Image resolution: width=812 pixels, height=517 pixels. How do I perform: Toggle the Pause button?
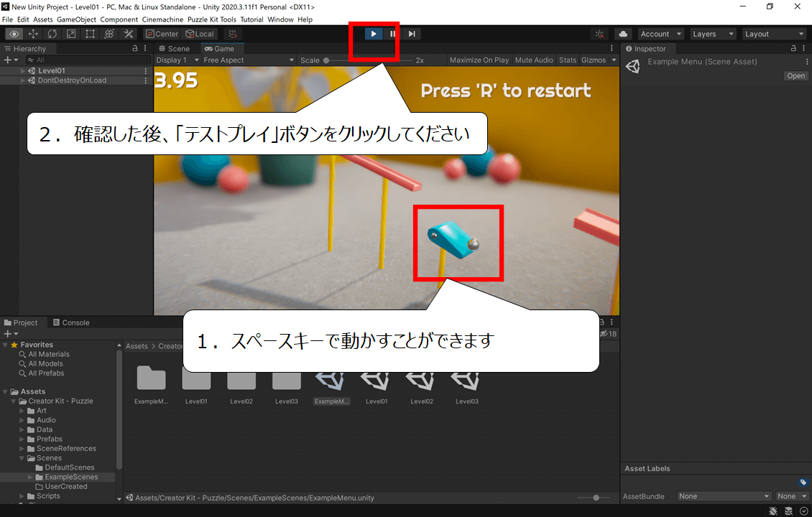(x=392, y=34)
